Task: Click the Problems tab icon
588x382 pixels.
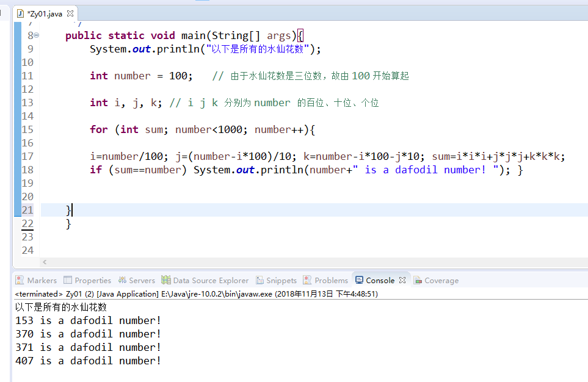Action: point(307,280)
